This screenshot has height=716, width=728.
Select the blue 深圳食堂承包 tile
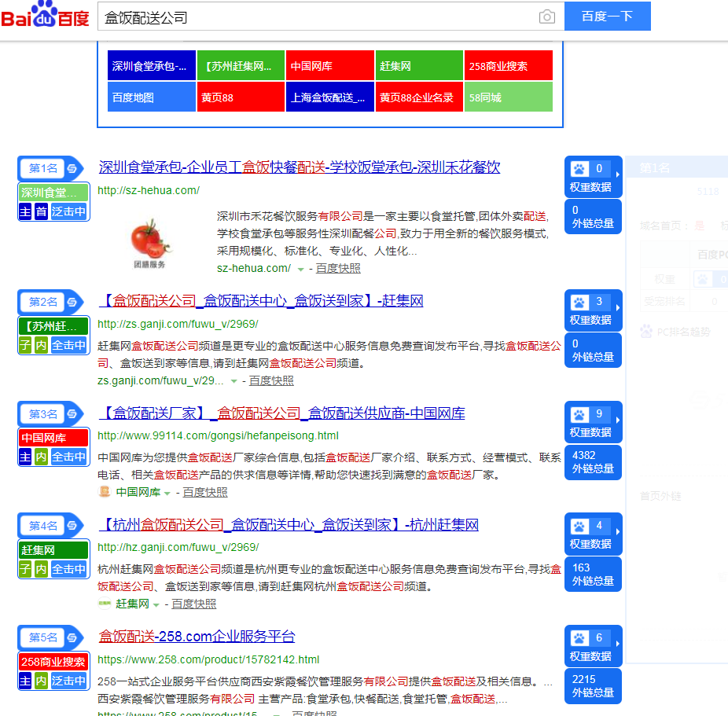pos(152,66)
